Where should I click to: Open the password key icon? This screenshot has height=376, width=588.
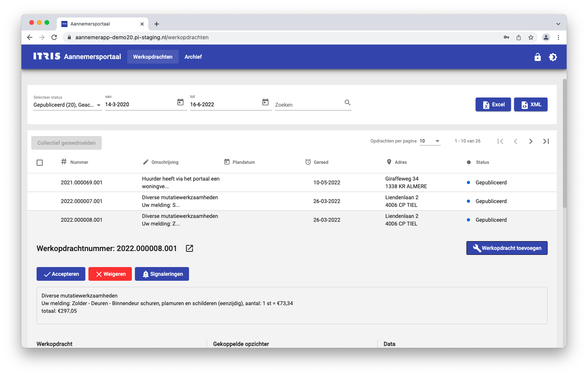506,37
